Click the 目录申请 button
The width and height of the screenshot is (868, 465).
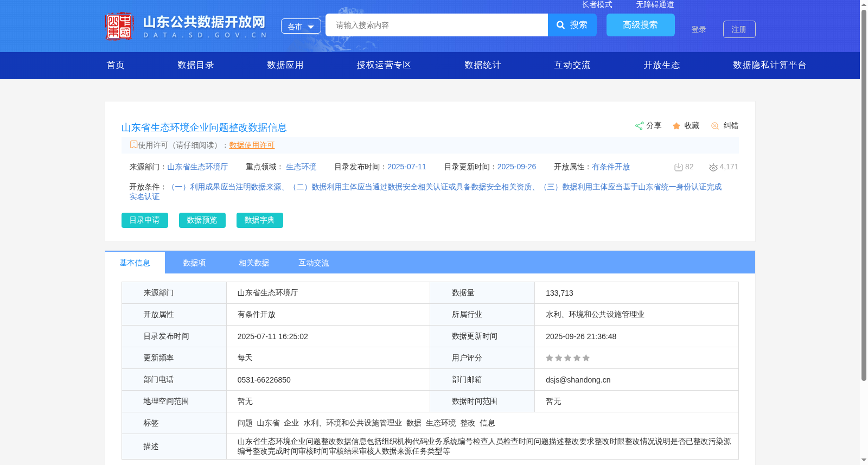click(145, 220)
